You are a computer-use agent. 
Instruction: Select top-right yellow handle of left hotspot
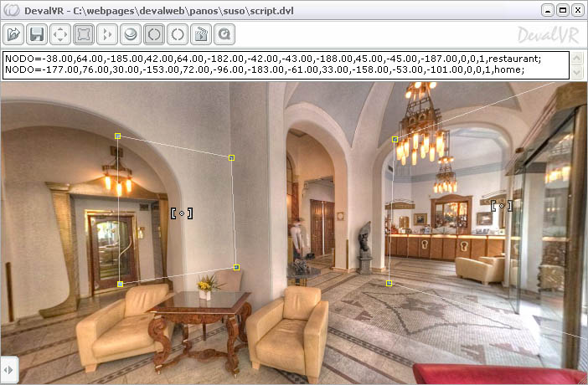[x=231, y=158]
